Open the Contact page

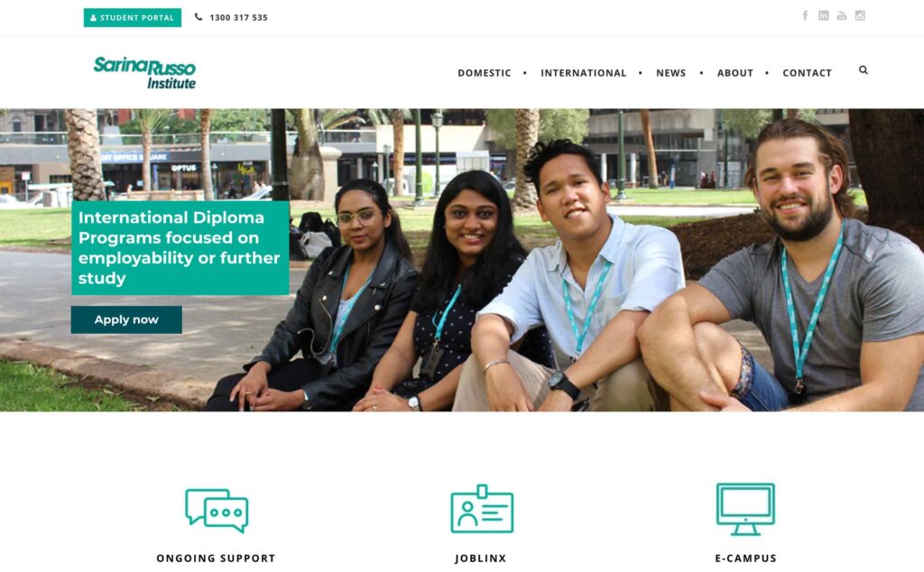point(807,73)
